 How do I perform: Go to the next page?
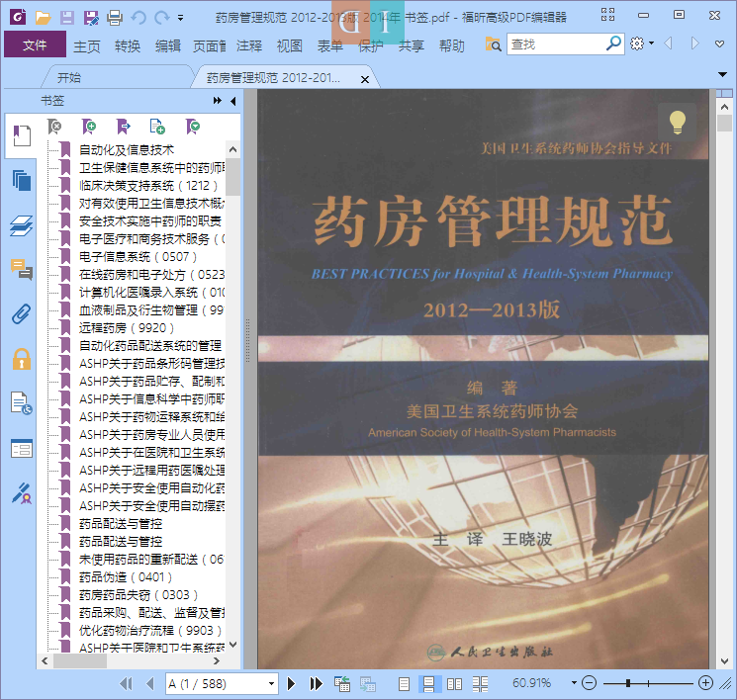point(291,683)
